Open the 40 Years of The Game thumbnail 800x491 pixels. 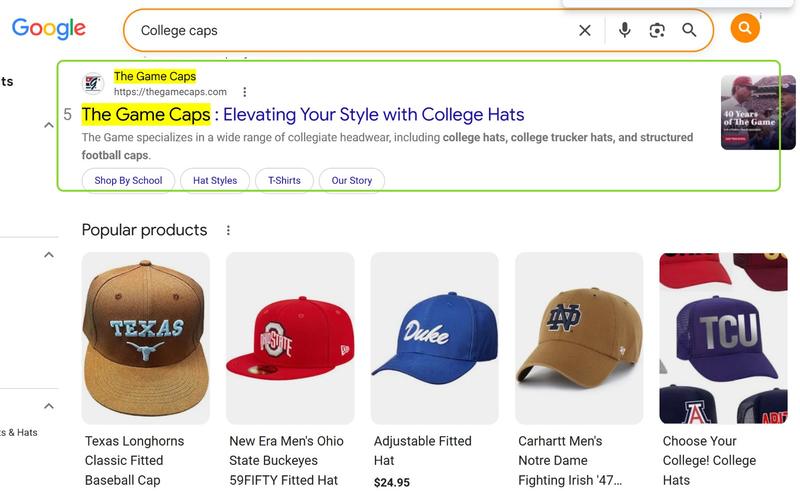(x=758, y=112)
